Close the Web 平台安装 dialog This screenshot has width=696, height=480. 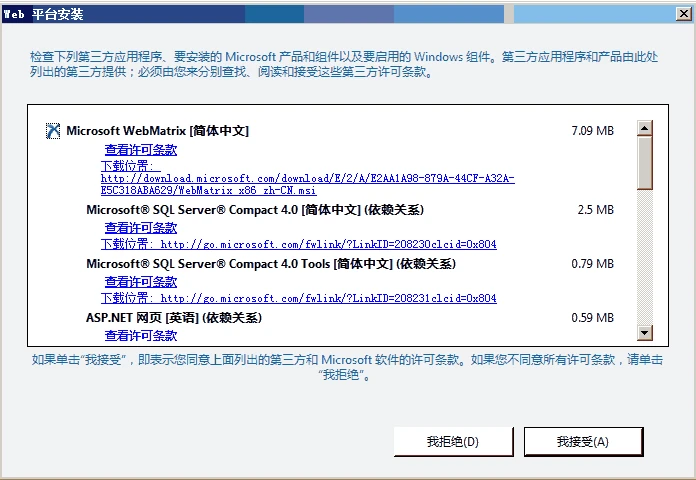click(684, 14)
